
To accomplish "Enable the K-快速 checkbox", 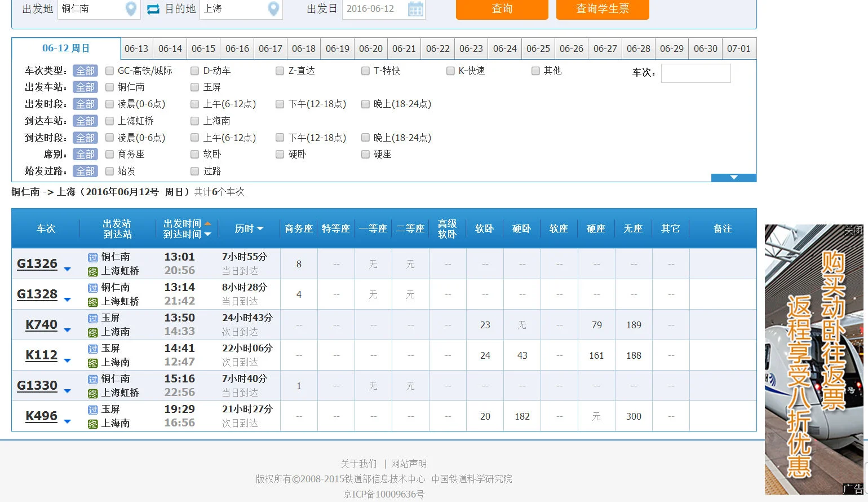I will point(450,71).
